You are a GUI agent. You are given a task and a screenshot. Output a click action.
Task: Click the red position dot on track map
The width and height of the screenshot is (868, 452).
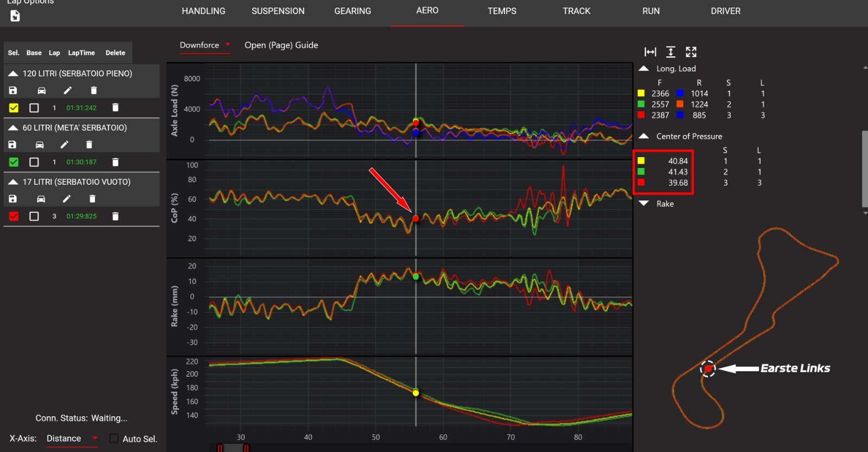708,369
